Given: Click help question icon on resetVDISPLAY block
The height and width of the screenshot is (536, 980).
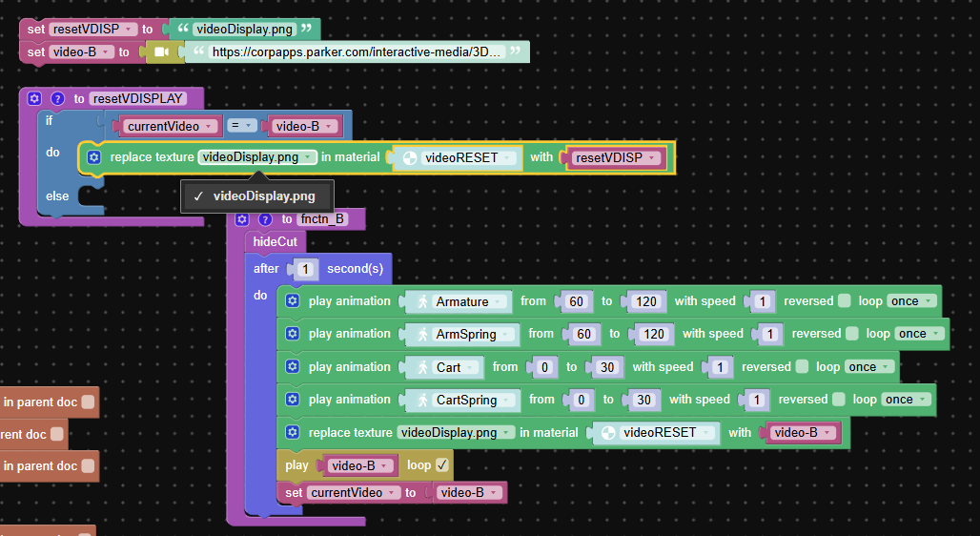Looking at the screenshot, I should [x=57, y=98].
